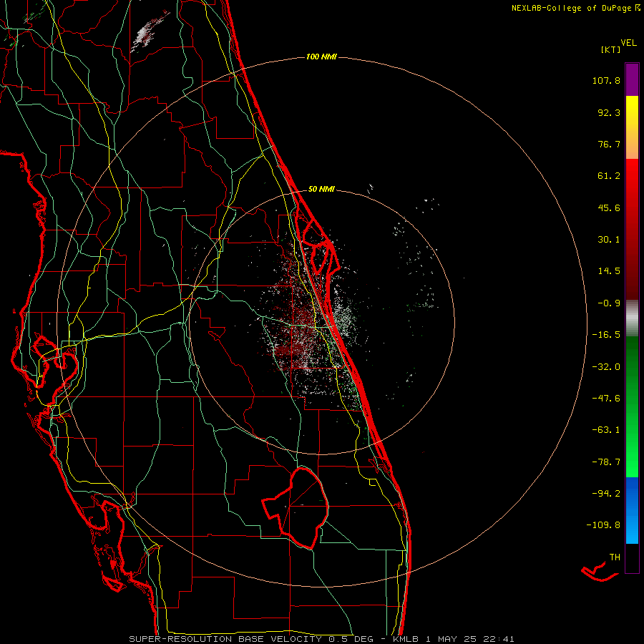Click the KMLB station identifier in the caption
Image resolution: width=644 pixels, height=644 pixels.
[406, 639]
